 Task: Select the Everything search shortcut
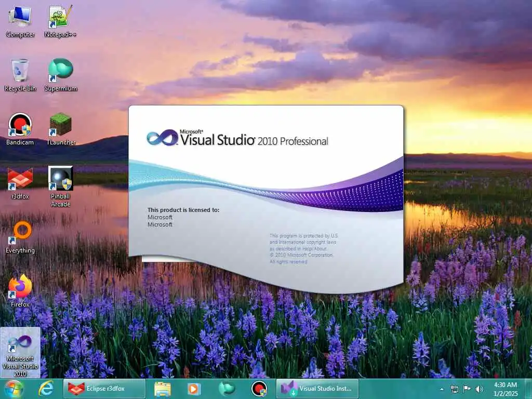click(20, 237)
